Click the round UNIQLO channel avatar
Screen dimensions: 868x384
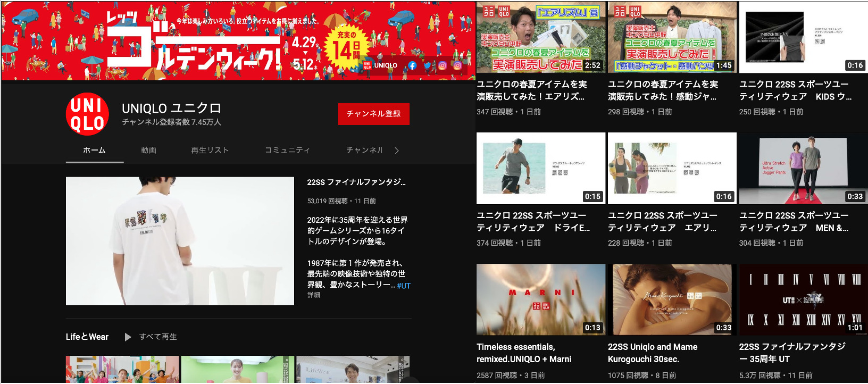coord(87,114)
